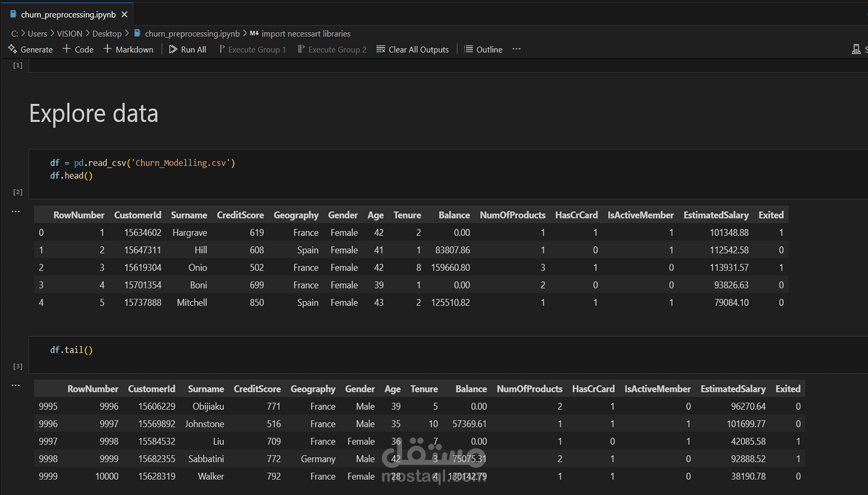Click the Desktop breadcrumb segment

(x=107, y=34)
